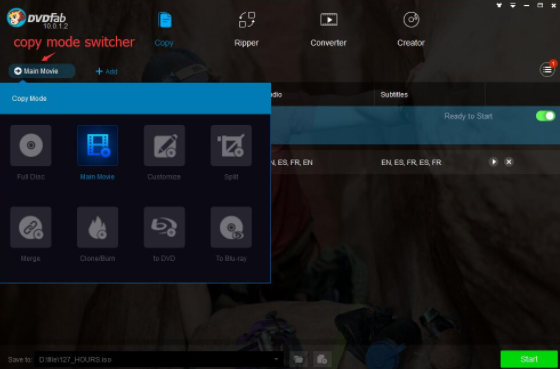The image size is (560, 369).
Task: Preview the title with the play button
Action: coord(493,162)
